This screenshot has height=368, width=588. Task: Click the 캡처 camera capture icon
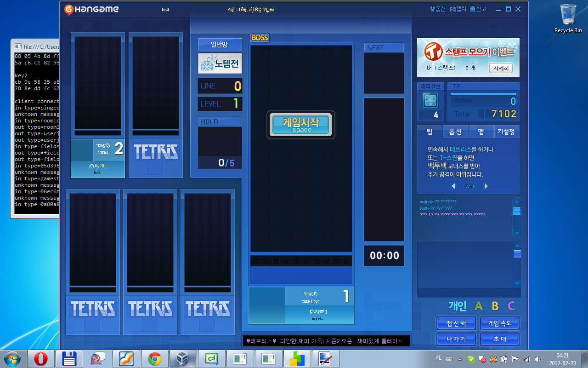coord(458,9)
